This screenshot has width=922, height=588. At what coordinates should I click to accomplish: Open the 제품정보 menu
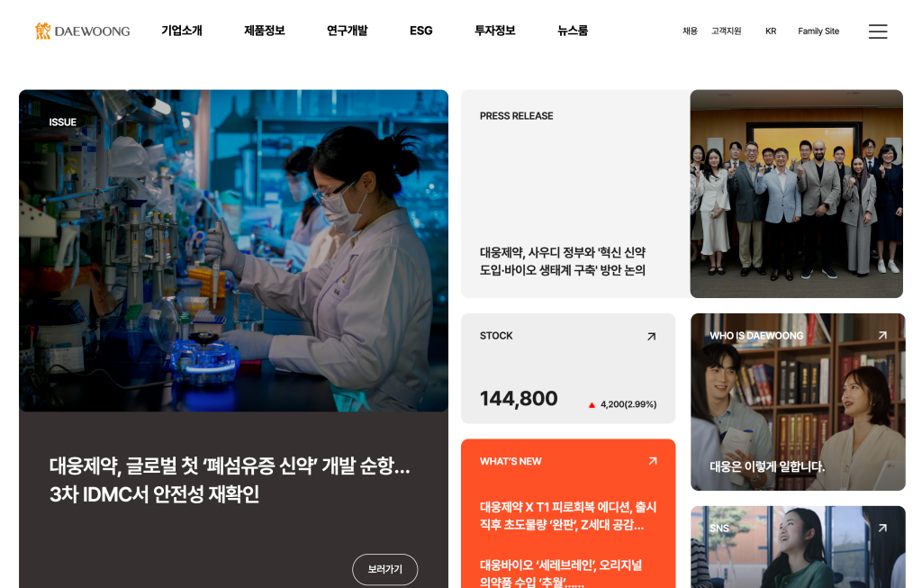coord(265,31)
